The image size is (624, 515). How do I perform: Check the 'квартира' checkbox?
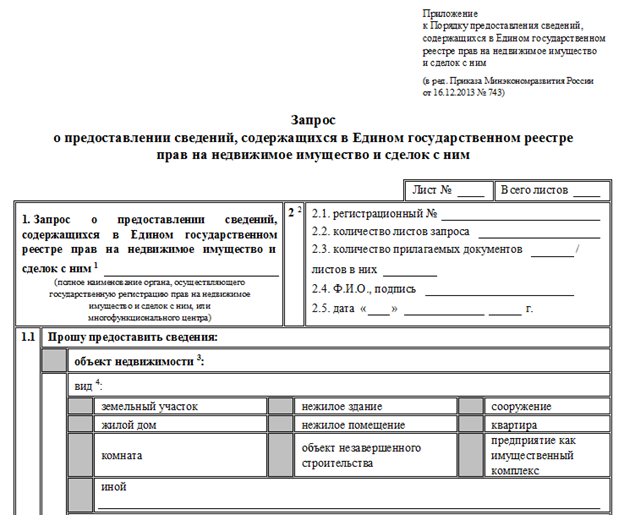point(471,424)
